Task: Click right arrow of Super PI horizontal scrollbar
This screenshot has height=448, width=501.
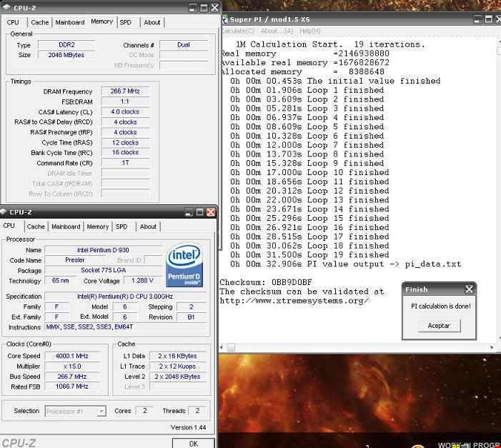Action: pos(492,347)
